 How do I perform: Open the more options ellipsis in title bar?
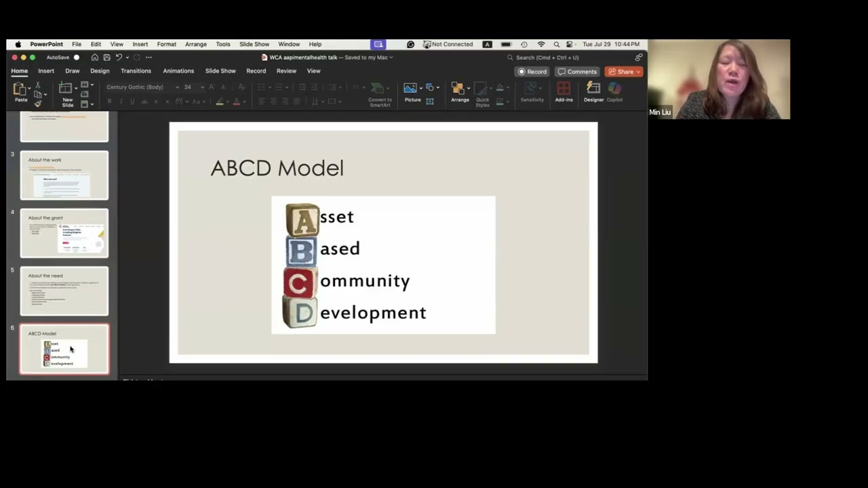click(x=149, y=58)
